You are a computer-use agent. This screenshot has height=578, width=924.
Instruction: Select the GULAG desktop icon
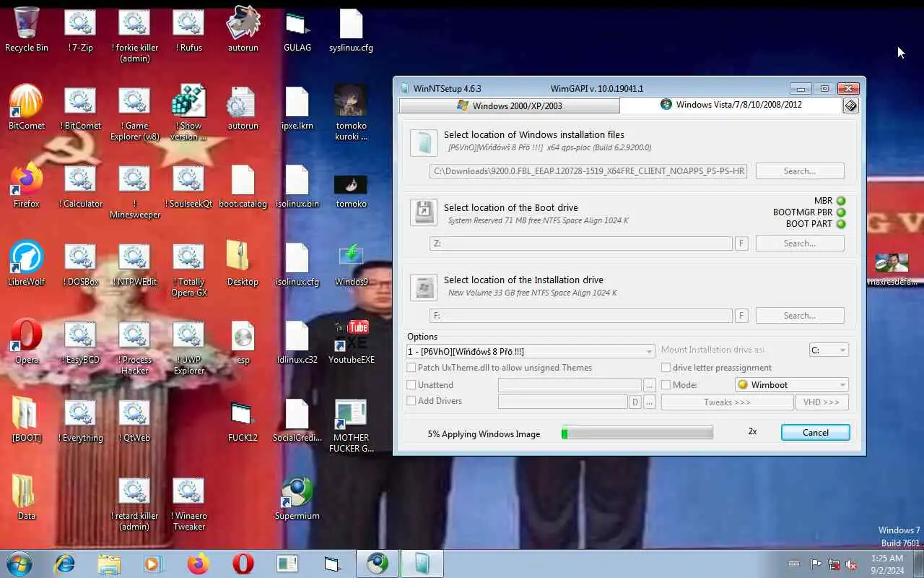coord(297,30)
